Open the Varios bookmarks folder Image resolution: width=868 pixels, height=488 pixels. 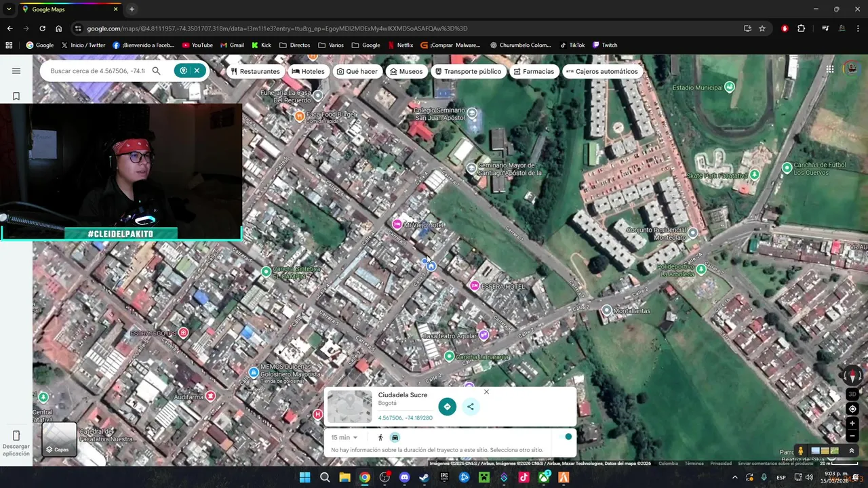[331, 45]
